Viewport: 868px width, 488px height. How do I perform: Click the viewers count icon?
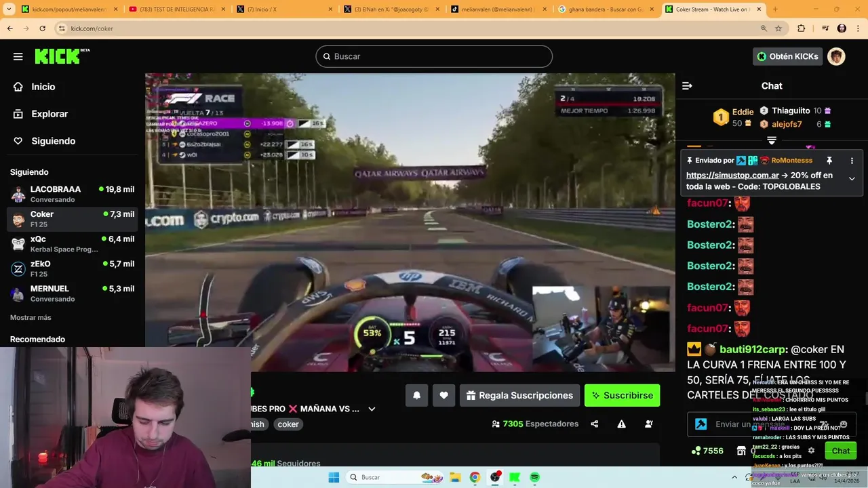[x=496, y=424]
